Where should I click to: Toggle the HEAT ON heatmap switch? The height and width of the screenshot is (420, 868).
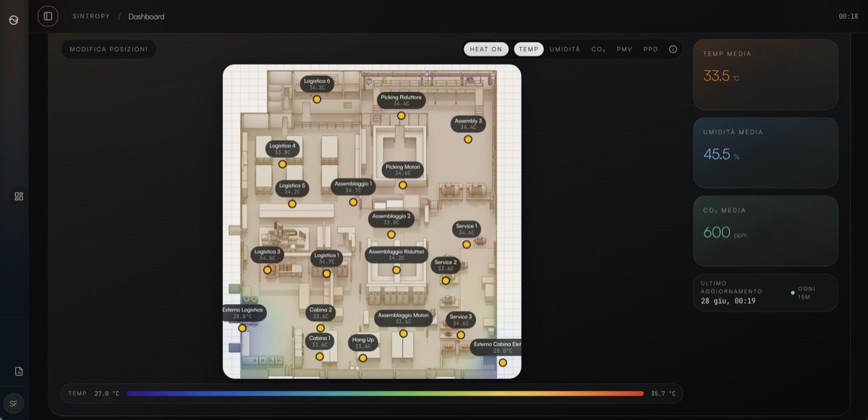tap(486, 49)
